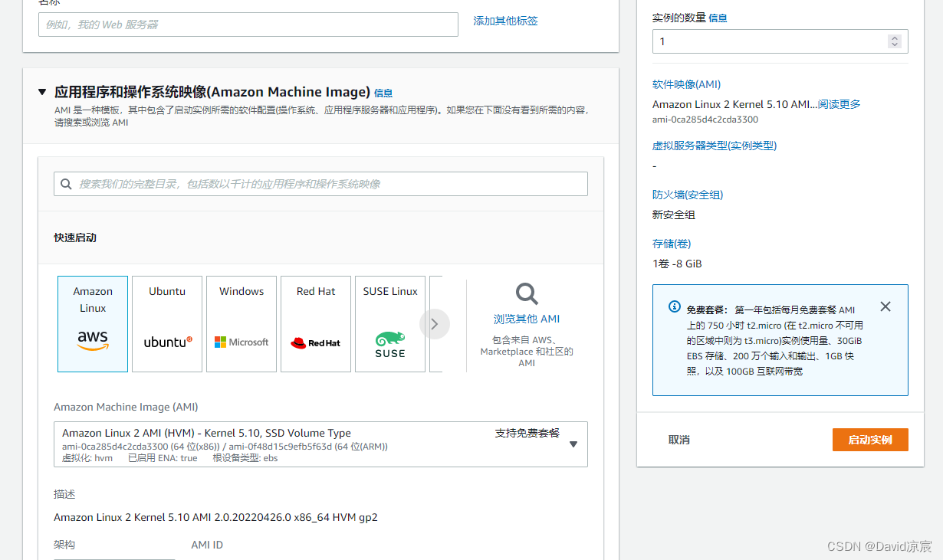Viewport: 943px width, 560px height.
Task: Open browse other AMI magnifier icon
Action: coord(527,293)
